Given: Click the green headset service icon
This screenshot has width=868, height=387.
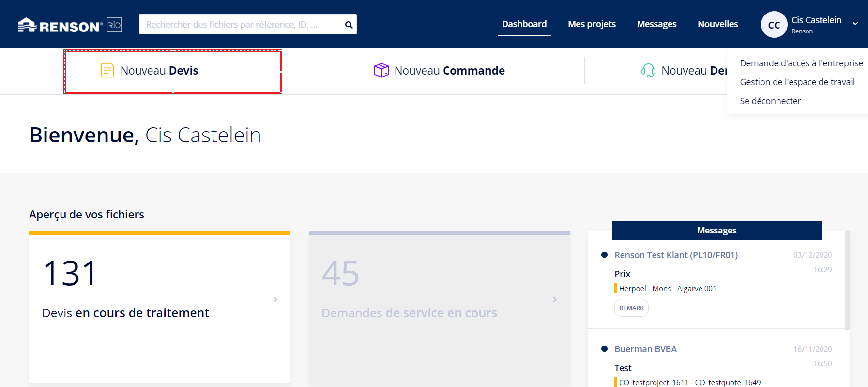Looking at the screenshot, I should pyautogui.click(x=648, y=71).
